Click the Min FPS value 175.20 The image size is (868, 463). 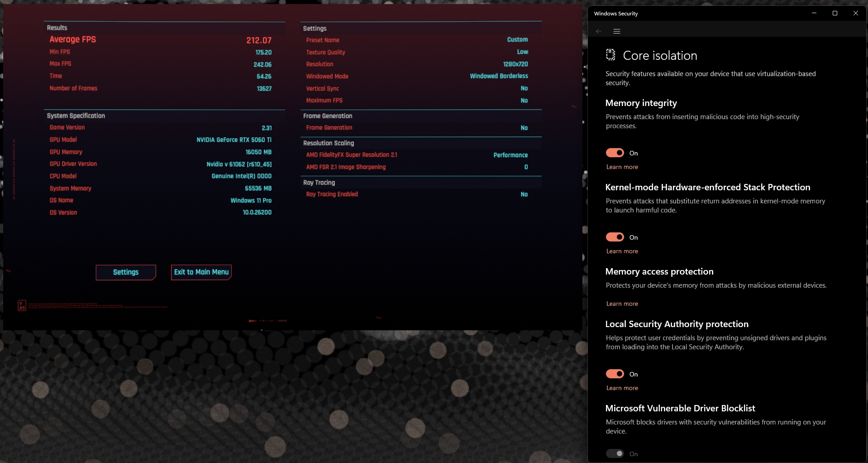point(263,53)
